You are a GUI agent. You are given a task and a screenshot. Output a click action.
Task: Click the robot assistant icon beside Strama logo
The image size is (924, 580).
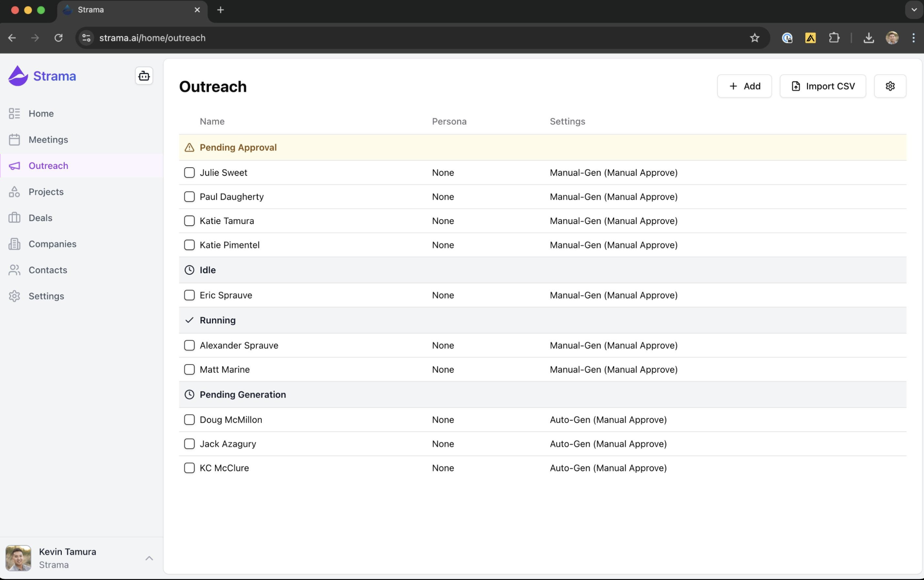[144, 76]
